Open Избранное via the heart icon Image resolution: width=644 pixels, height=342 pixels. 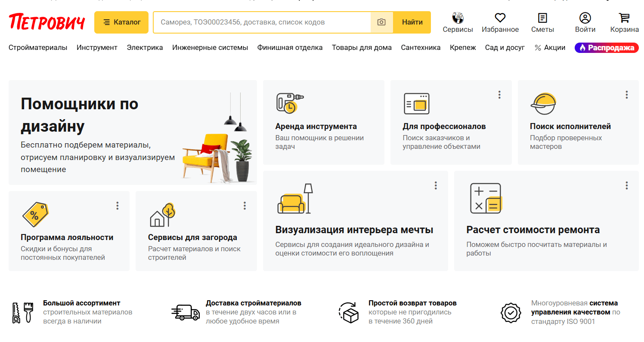click(500, 18)
